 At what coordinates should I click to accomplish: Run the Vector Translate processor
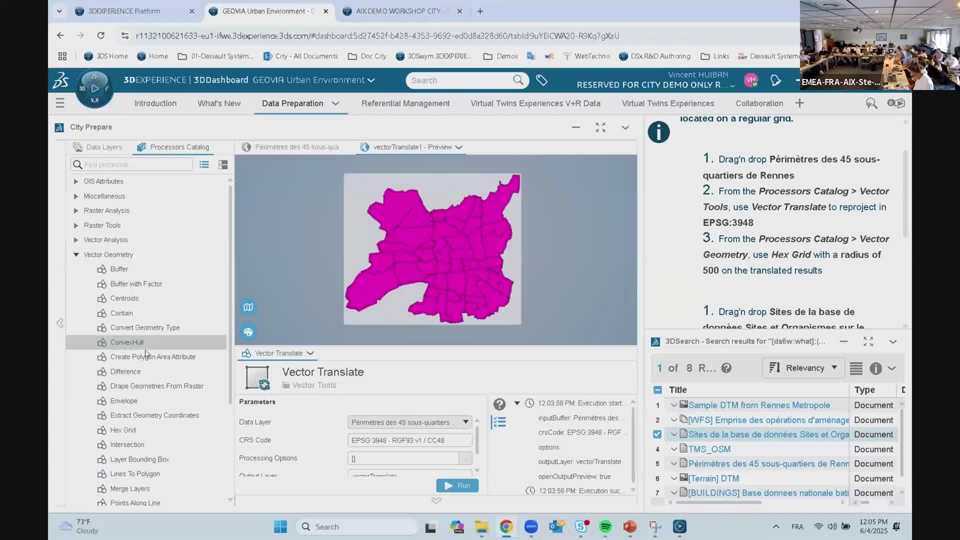(457, 486)
